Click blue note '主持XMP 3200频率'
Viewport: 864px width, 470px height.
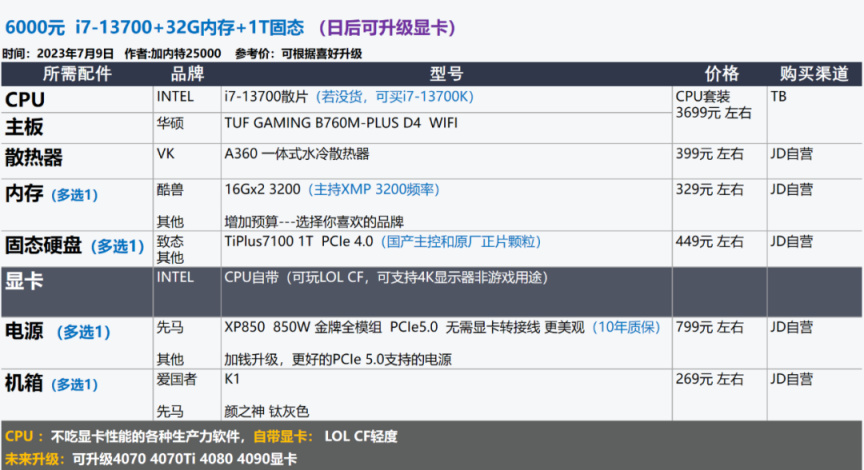click(x=373, y=190)
